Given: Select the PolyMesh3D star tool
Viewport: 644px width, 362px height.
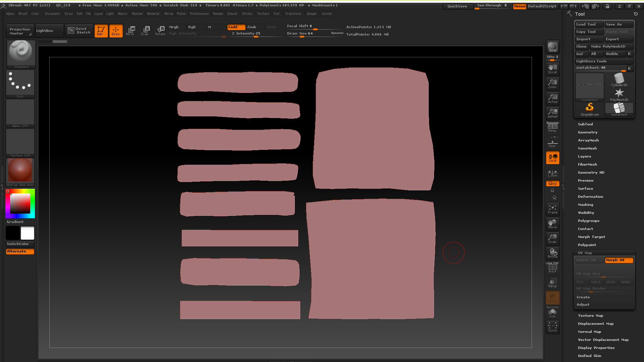Looking at the screenshot, I should (619, 95).
